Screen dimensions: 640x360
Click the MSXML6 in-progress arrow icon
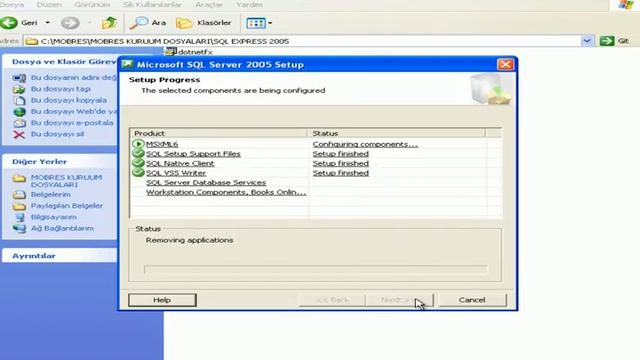coord(138,144)
